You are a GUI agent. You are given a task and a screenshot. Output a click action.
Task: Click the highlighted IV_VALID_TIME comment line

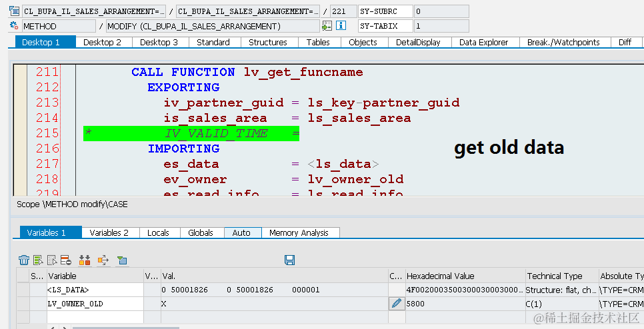point(191,133)
